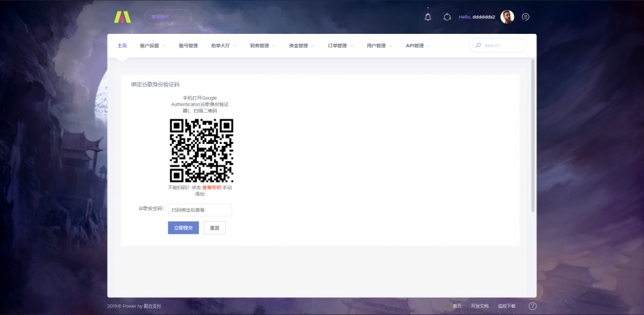644x315 pixels.
Task: Expand the 资金管理 menu
Action: 302,46
